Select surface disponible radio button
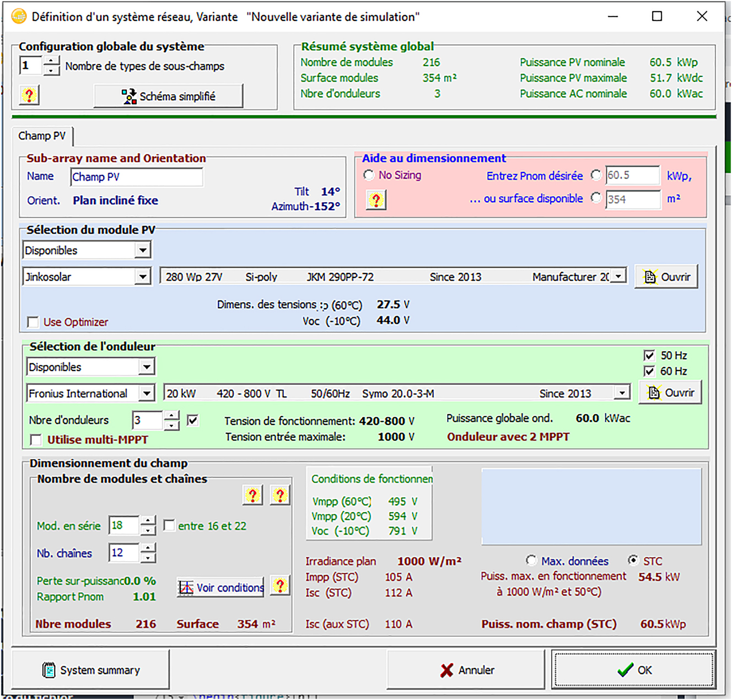 pos(596,197)
